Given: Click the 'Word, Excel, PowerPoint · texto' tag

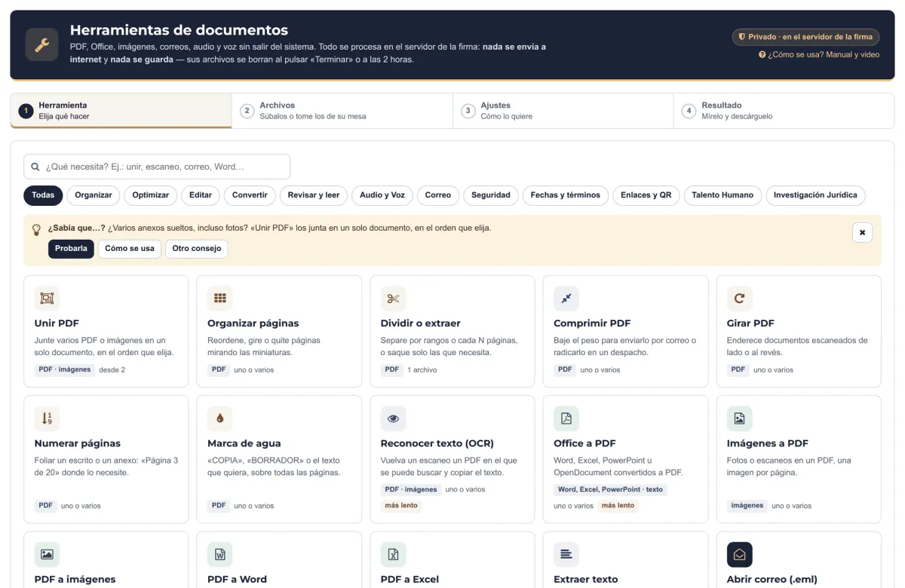Looking at the screenshot, I should click(x=610, y=490).
